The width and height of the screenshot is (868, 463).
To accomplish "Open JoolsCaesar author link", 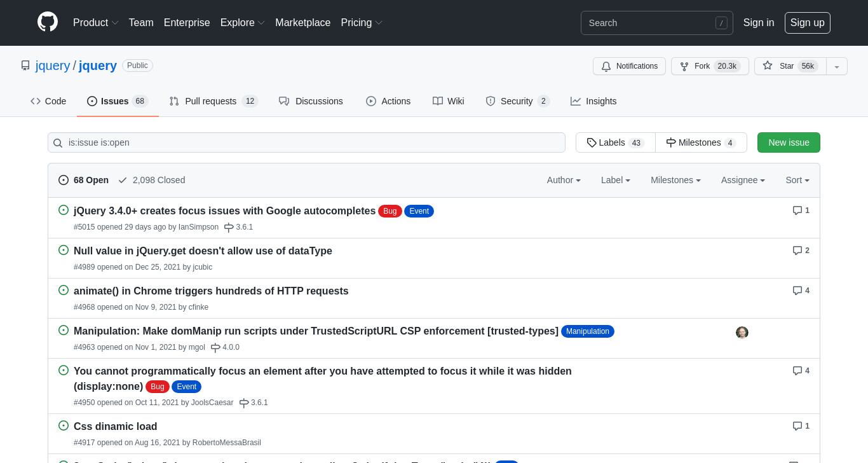I will (x=212, y=403).
